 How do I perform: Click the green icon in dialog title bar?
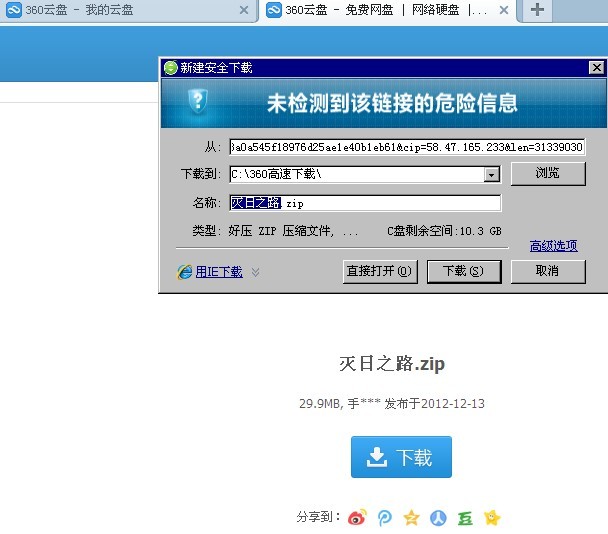171,68
